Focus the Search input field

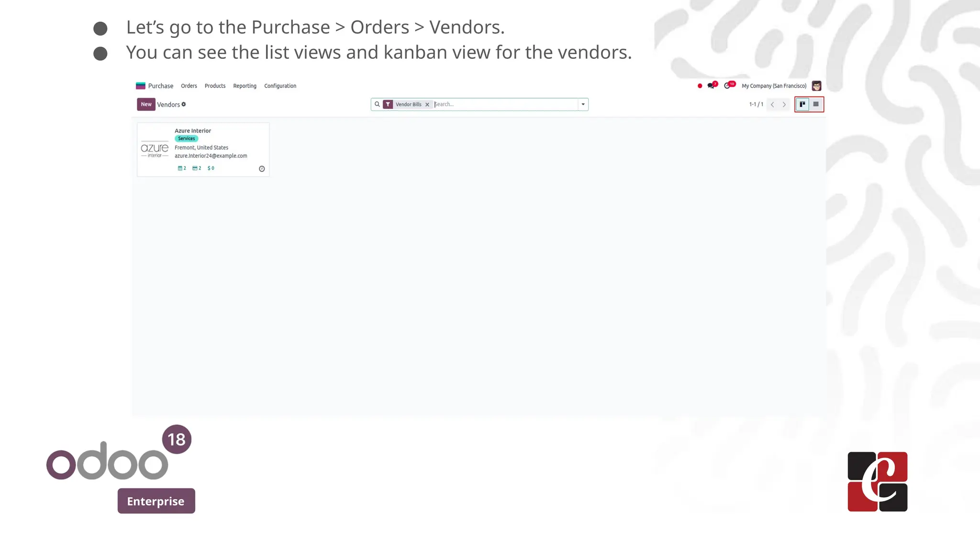(505, 104)
